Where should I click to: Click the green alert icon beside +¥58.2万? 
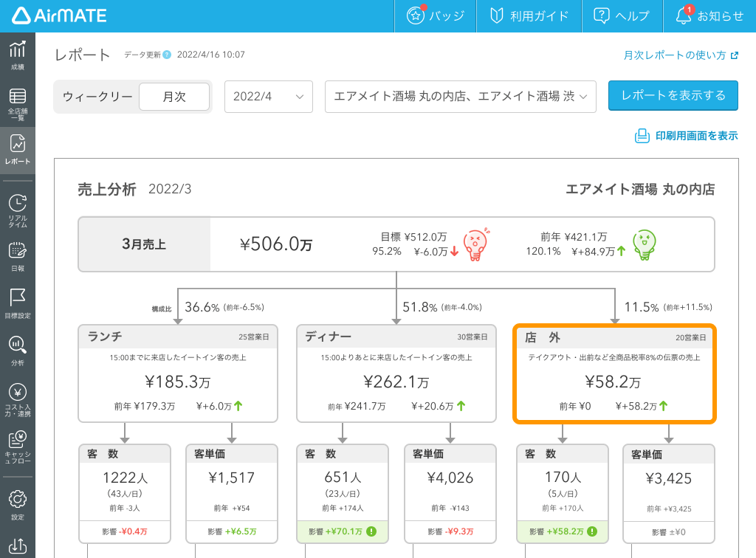pos(592,531)
